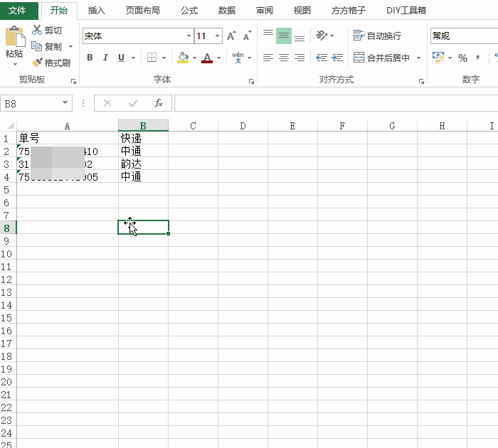Click the Insert Function fx icon
Viewport: 498px width, 448px height.
[158, 103]
